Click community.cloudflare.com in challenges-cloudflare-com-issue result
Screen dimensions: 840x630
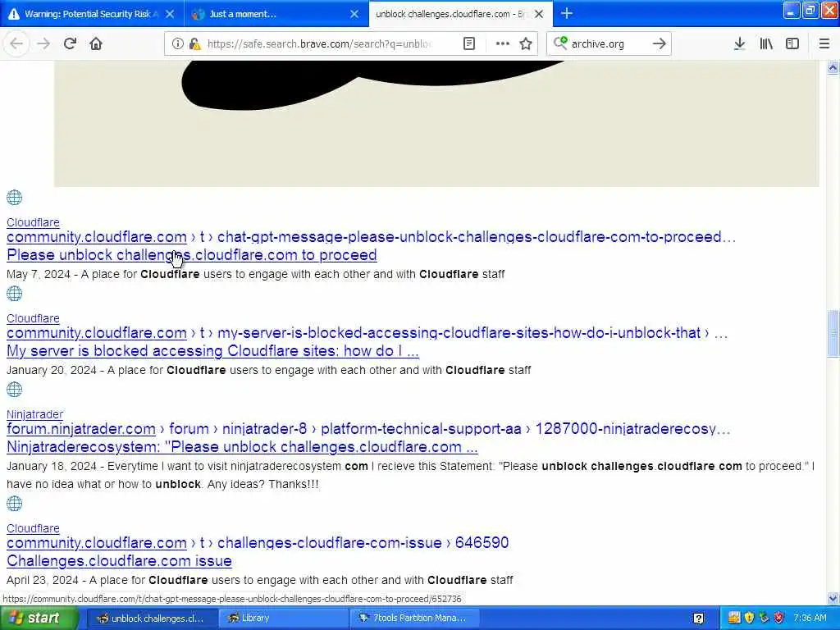(97, 543)
